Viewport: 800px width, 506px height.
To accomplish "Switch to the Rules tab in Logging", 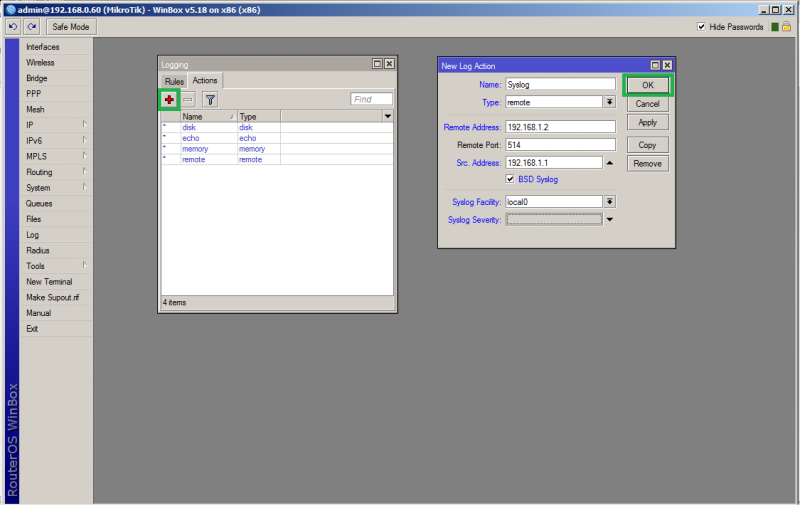I will point(174,81).
